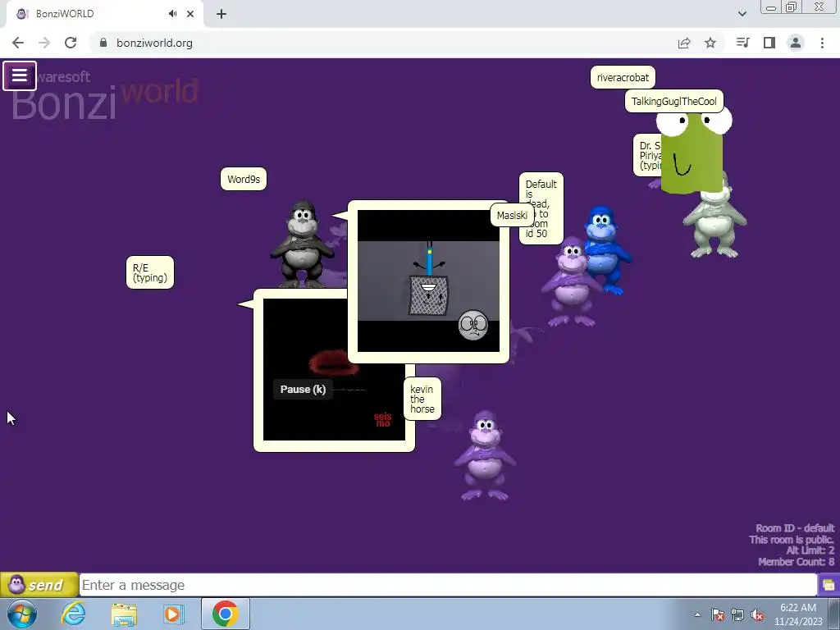This screenshot has height=630, width=840.
Task: Open the muted volume tray icon
Action: (757, 615)
